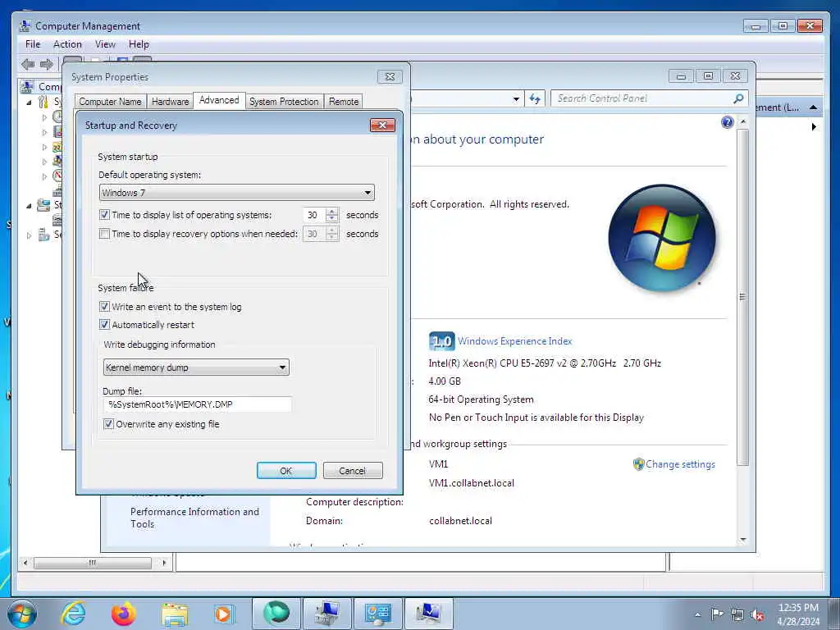Uncheck Write an event to the system log
The image size is (840, 630).
[x=104, y=307]
